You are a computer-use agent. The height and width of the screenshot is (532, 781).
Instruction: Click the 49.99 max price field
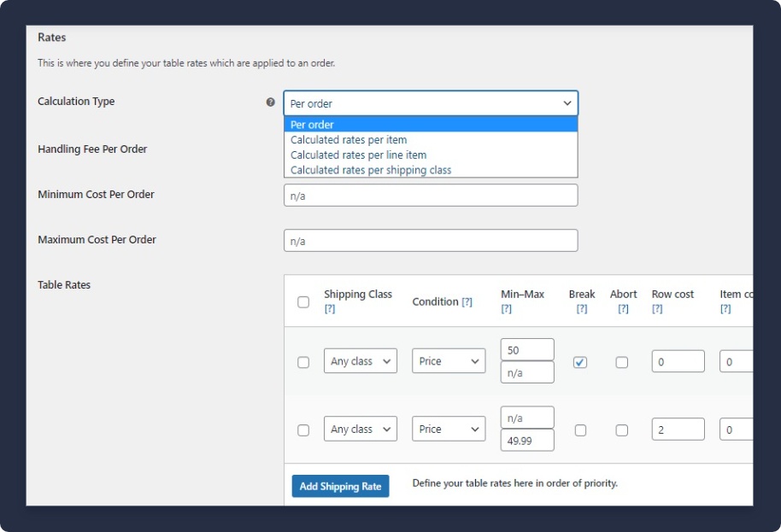pos(527,441)
